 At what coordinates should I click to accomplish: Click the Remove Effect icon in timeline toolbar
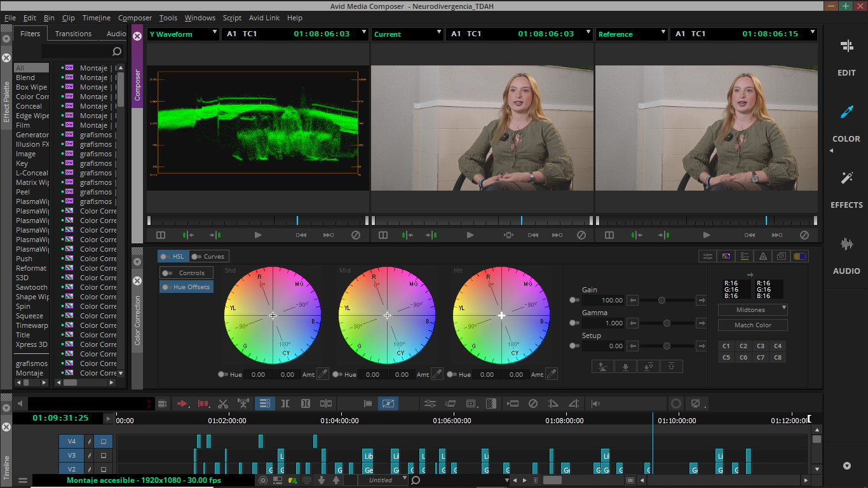pyautogui.click(x=533, y=403)
